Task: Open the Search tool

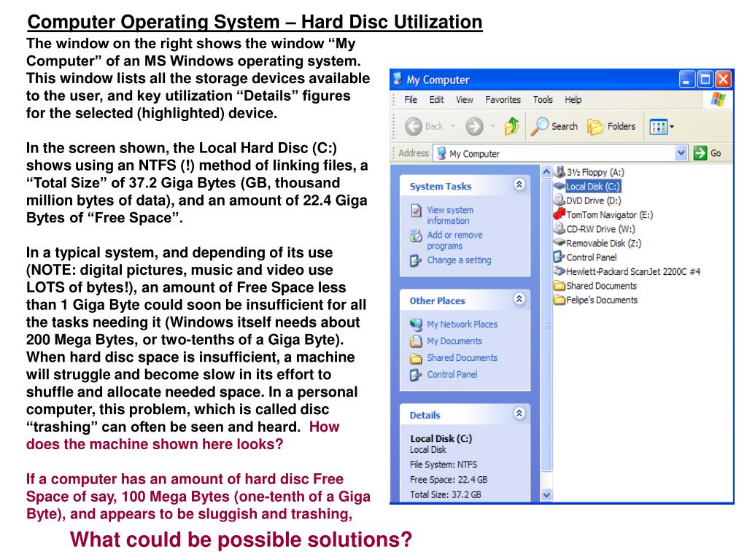Action: coord(554,126)
